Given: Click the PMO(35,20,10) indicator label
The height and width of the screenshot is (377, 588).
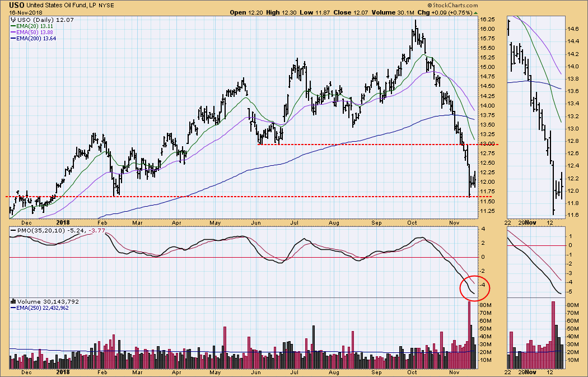Looking at the screenshot, I should pos(41,230).
